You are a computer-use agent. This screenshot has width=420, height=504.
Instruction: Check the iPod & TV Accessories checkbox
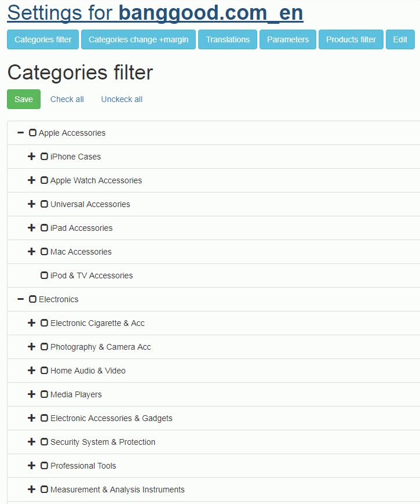(x=44, y=275)
